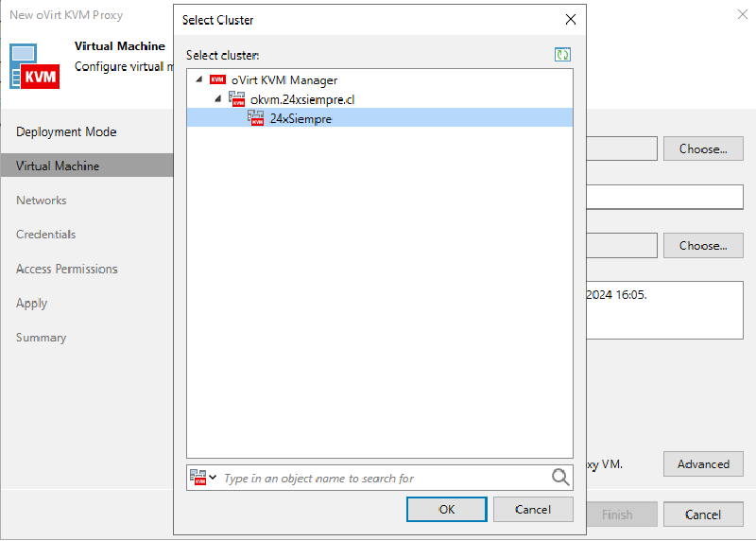Click the wizard field beside upper Choose...
Screen dimensions: 756x541
tap(622, 148)
